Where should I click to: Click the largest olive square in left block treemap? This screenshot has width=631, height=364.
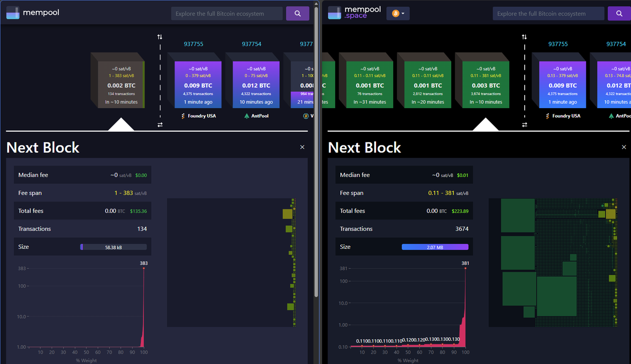(x=287, y=214)
